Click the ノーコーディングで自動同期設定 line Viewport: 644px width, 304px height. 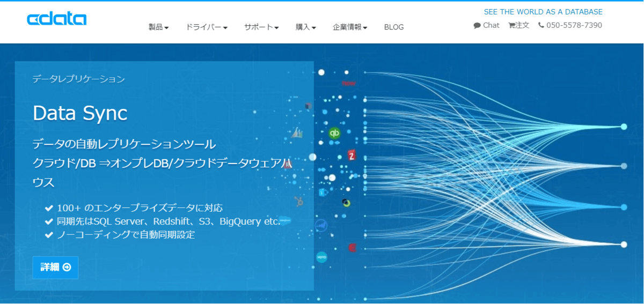120,234
